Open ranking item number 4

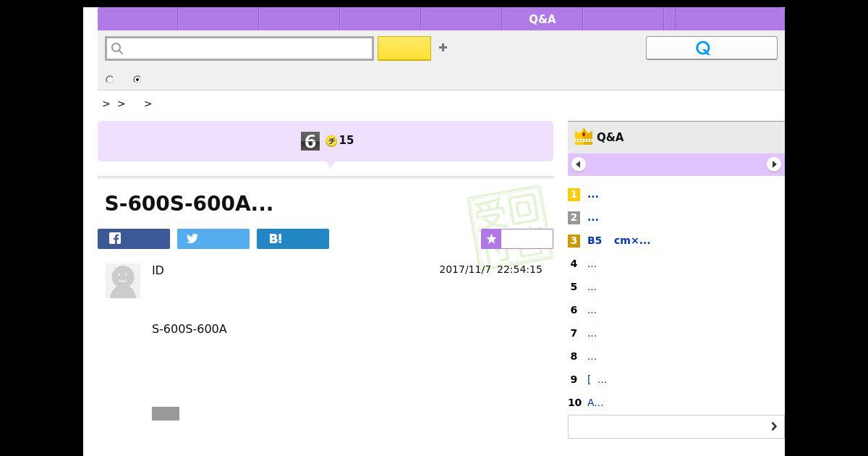tap(592, 264)
